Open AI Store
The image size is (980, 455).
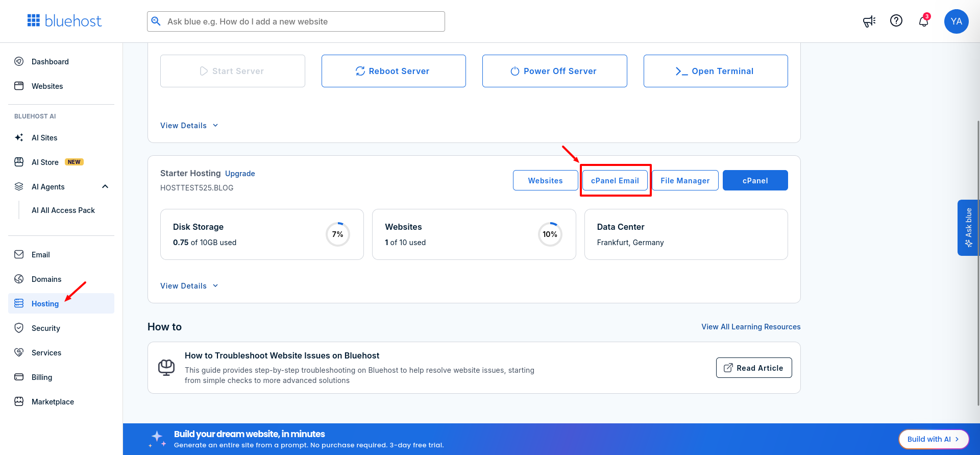[61, 162]
